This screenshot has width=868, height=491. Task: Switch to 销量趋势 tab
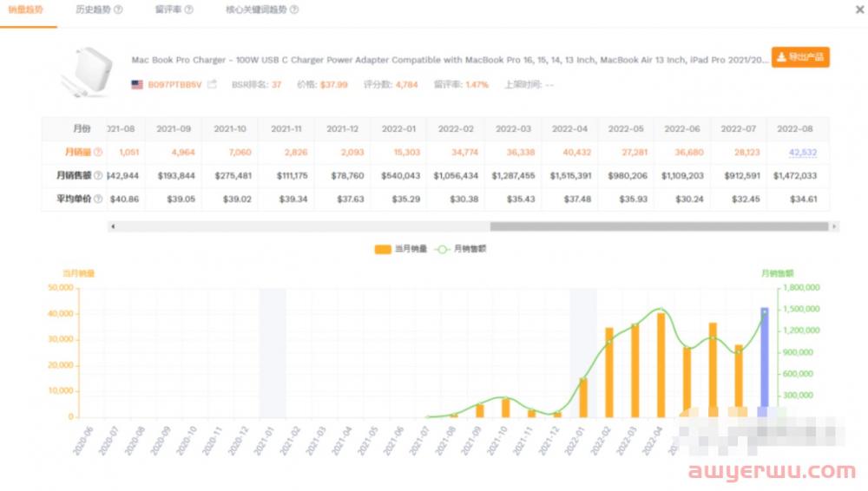[26, 10]
